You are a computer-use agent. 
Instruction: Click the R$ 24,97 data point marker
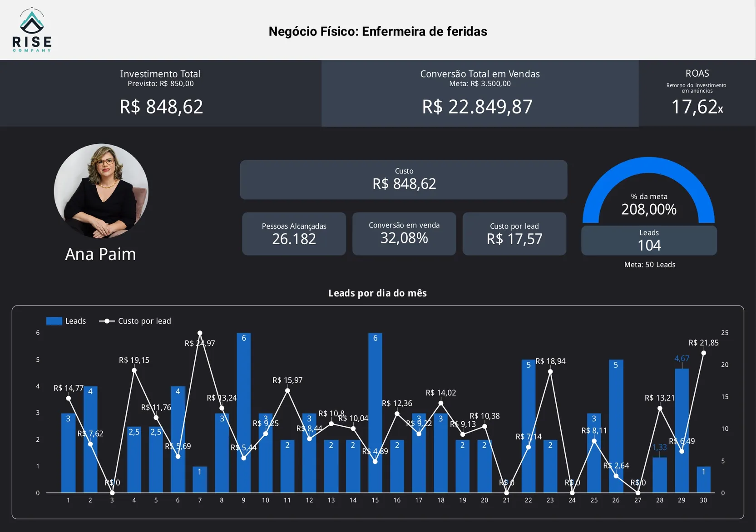pyautogui.click(x=200, y=333)
